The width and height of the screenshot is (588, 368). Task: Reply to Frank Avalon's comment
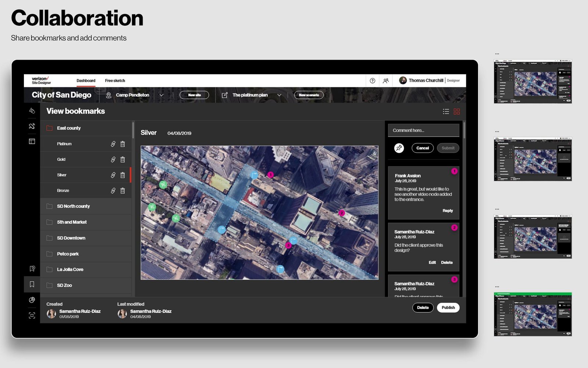point(448,211)
